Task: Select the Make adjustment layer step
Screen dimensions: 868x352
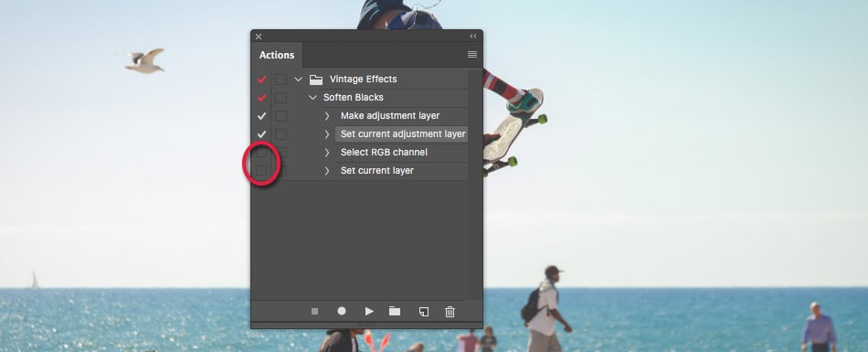Action: (390, 116)
